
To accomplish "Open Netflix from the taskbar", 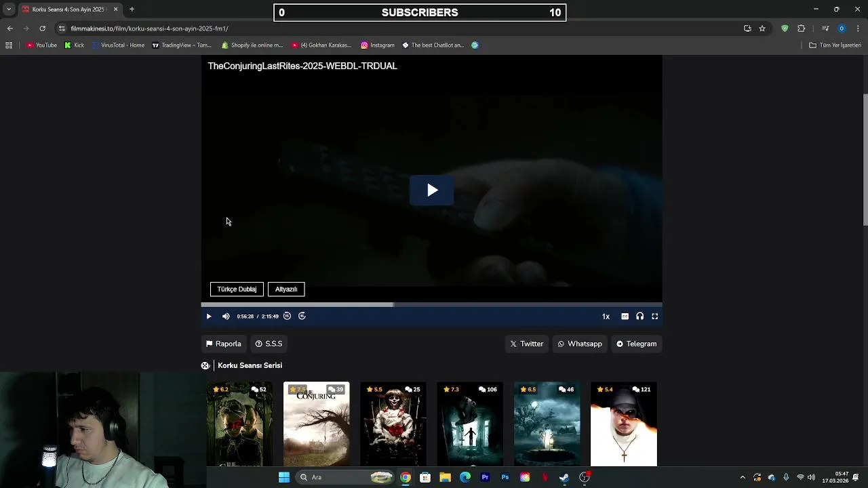I will pos(545,477).
